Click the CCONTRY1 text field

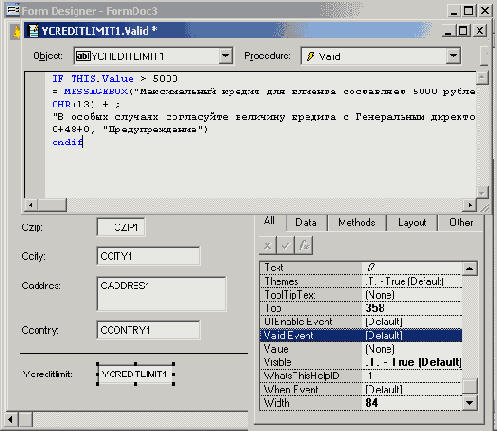(148, 330)
